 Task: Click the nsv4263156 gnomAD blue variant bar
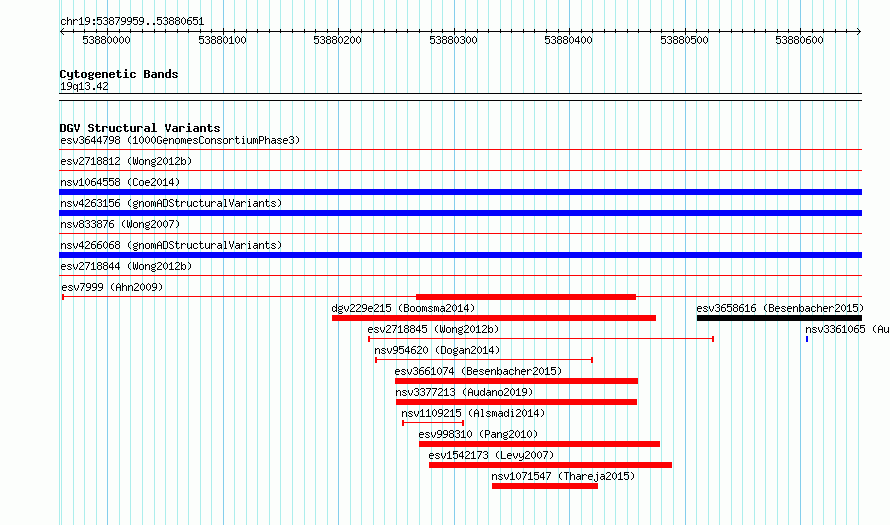460,213
